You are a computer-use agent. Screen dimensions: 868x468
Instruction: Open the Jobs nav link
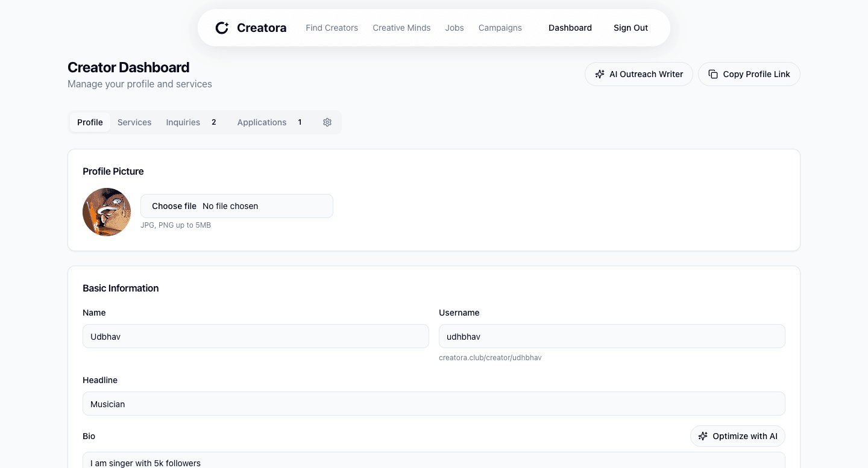454,28
